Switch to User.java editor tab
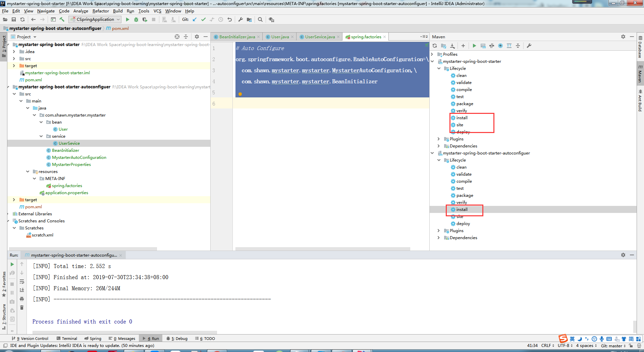This screenshot has width=644, height=352. [280, 37]
